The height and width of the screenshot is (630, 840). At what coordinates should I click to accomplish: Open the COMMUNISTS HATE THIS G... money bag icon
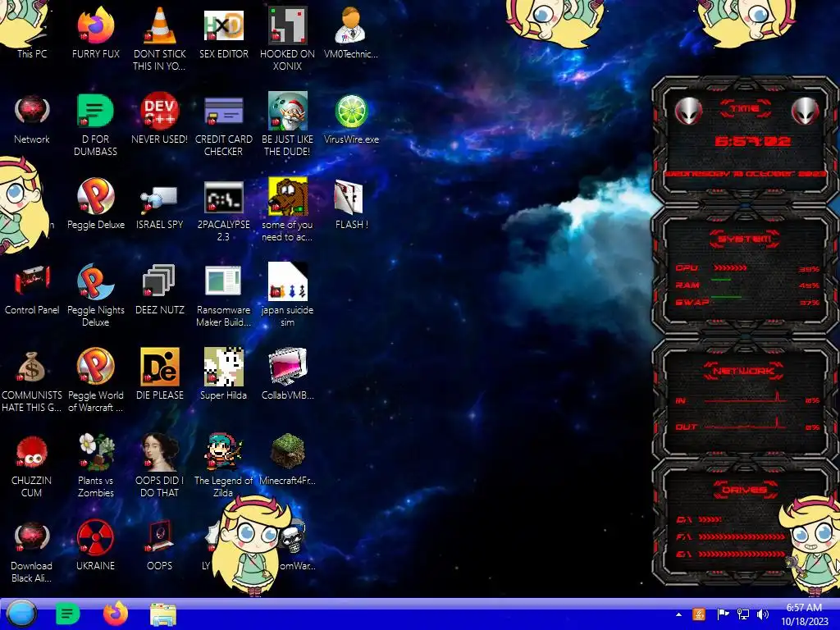(32, 381)
